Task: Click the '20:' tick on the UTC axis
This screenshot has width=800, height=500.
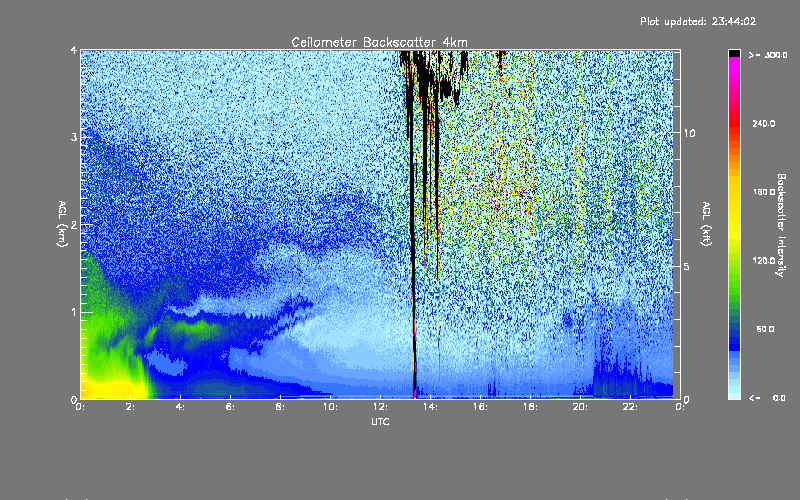Action: pyautogui.click(x=580, y=407)
